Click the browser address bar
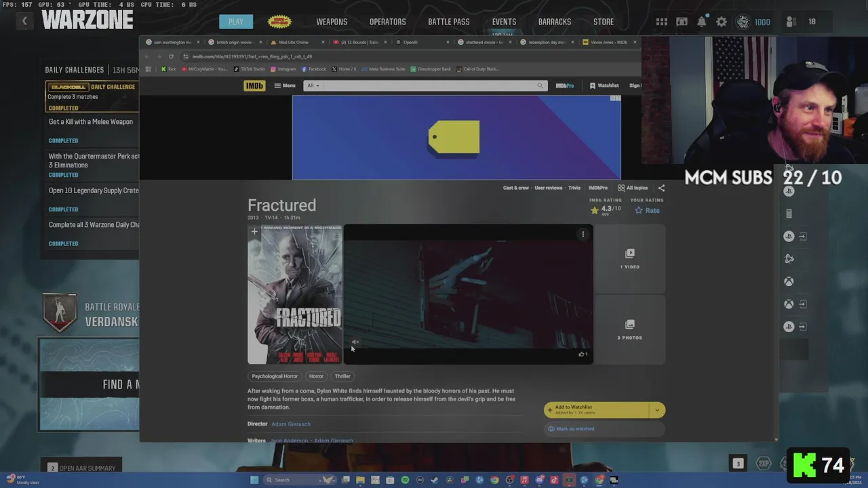Image resolution: width=868 pixels, height=488 pixels. point(407,57)
